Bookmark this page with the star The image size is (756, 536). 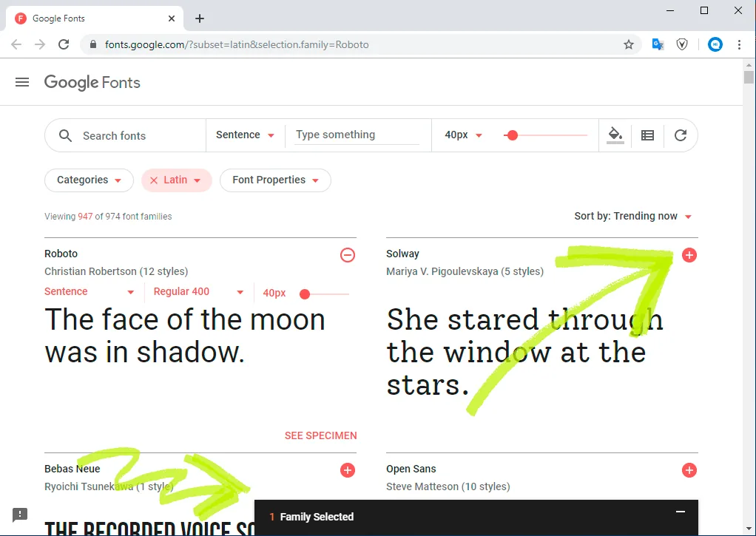(x=628, y=45)
